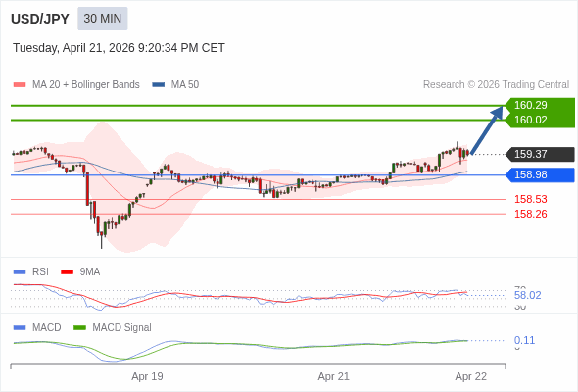
Task: Click 'Research © 2026 Trading Central' credit
Action: coord(496,85)
